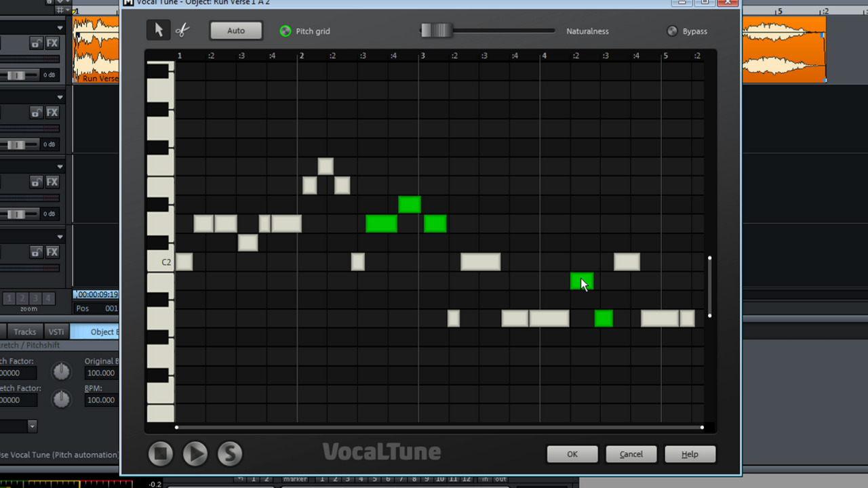Click the lock icon on the fourth track
The width and height of the screenshot is (868, 488).
36,252
